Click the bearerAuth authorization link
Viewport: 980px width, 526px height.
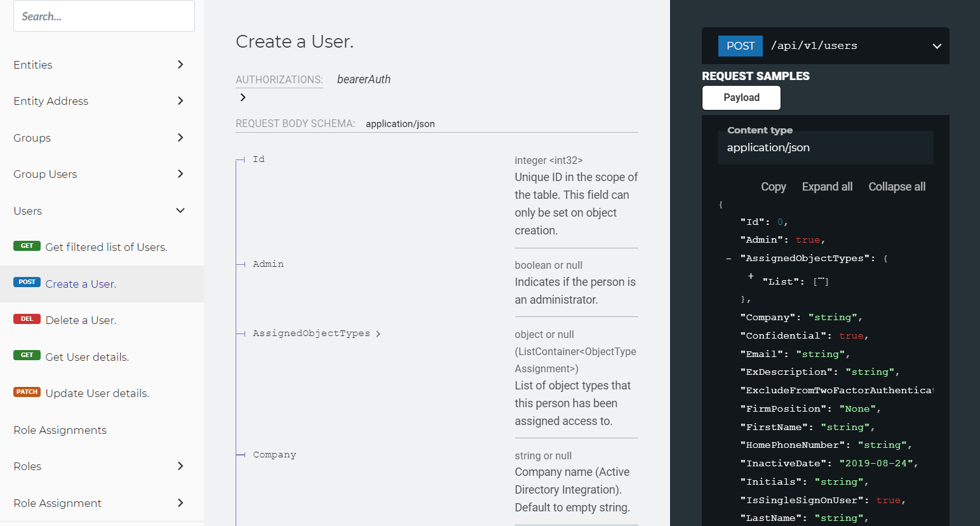[363, 79]
